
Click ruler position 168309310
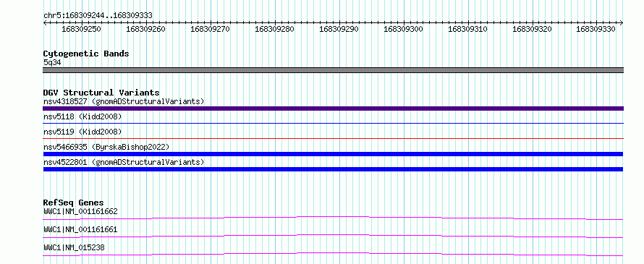[x=467, y=29]
